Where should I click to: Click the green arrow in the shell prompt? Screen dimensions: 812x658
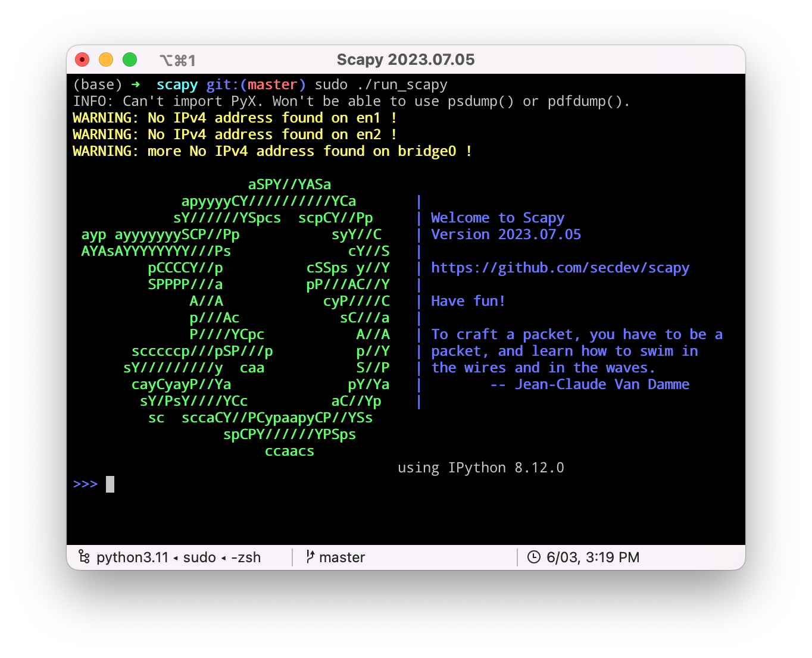click(x=136, y=84)
